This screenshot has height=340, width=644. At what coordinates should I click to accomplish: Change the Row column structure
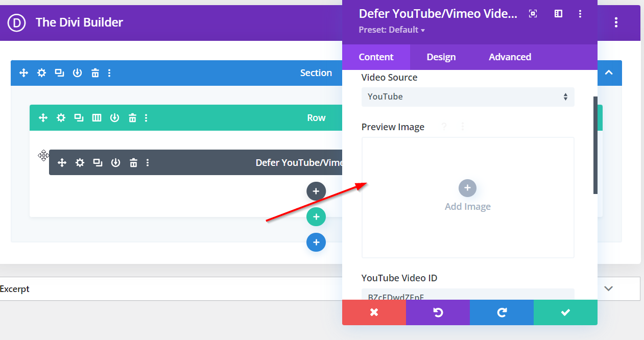(x=97, y=117)
